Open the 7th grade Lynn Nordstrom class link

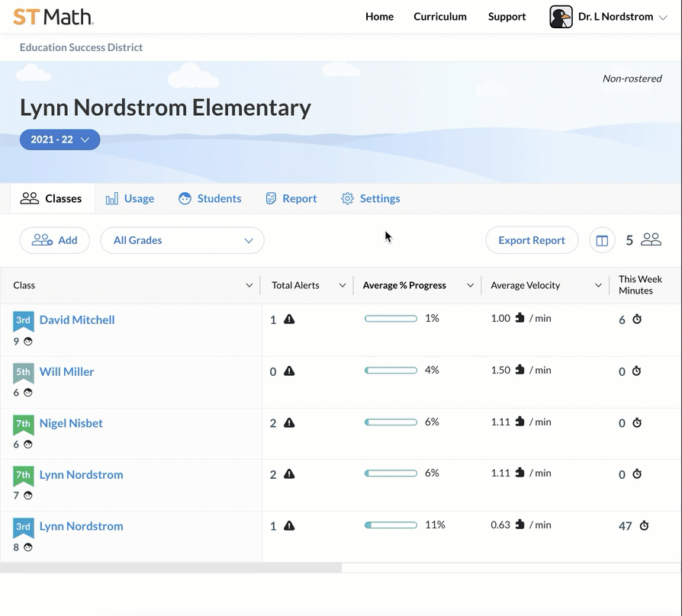82,475
